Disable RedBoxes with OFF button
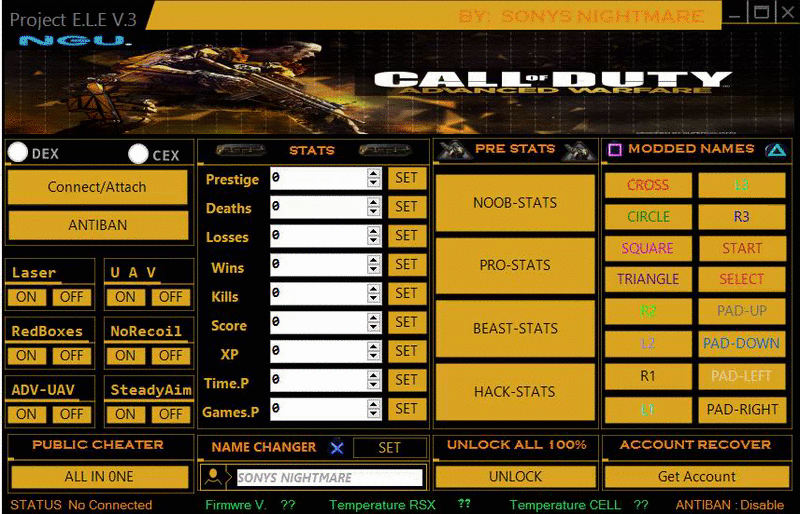800x514 pixels. [x=72, y=356]
